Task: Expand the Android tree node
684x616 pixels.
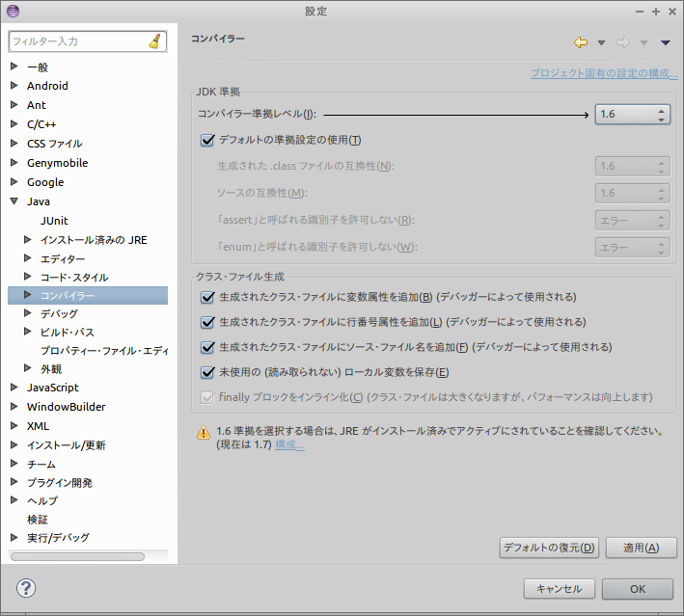Action: point(14,86)
